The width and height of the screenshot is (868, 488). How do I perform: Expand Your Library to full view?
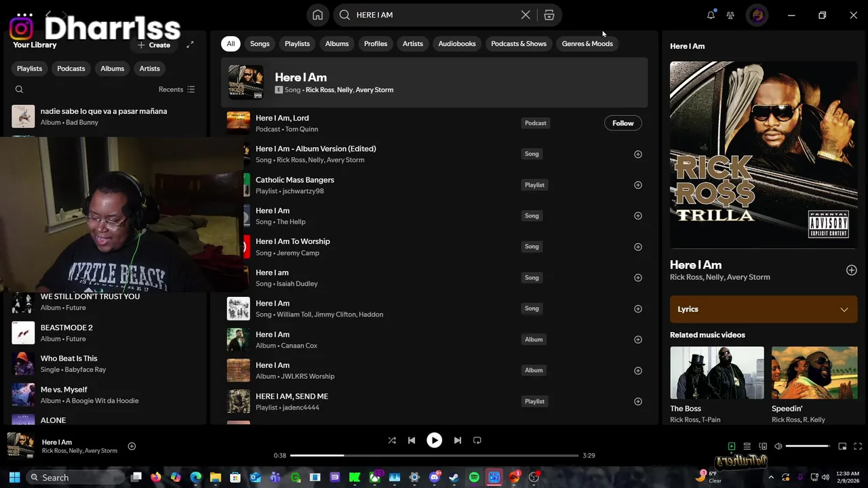(190, 45)
